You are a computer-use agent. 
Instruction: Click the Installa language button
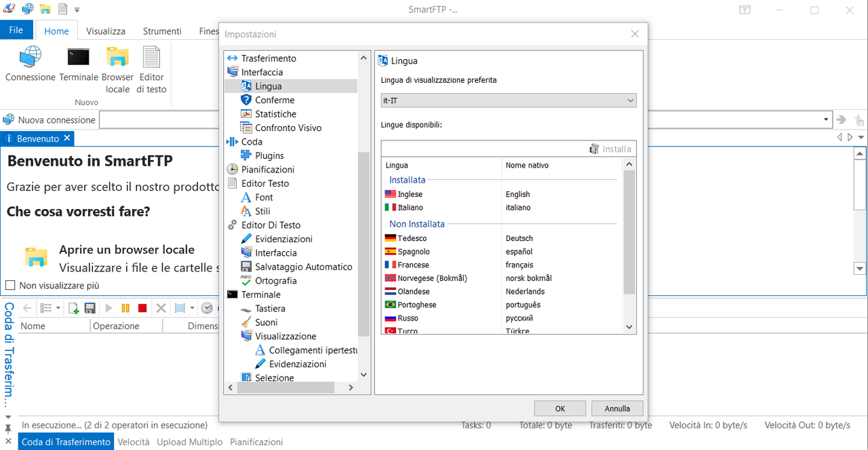coord(611,149)
